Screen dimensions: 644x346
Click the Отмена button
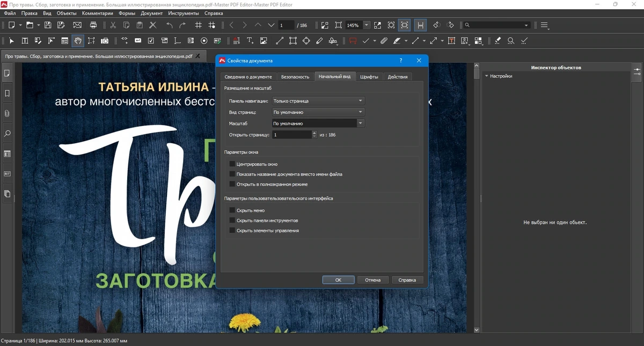tap(373, 280)
